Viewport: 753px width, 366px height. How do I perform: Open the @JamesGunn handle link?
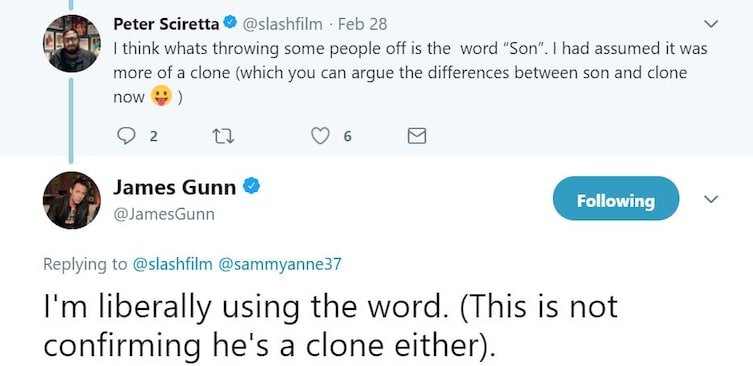coord(164,214)
